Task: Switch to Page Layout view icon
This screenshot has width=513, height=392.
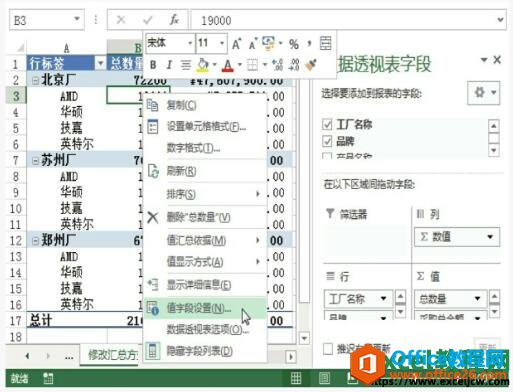Action: (324, 378)
